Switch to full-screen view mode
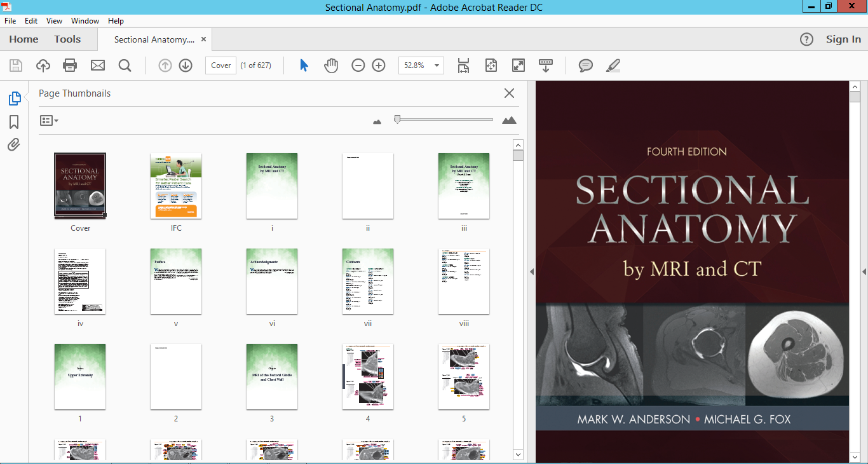Viewport: 868px width, 464px height. (x=519, y=65)
